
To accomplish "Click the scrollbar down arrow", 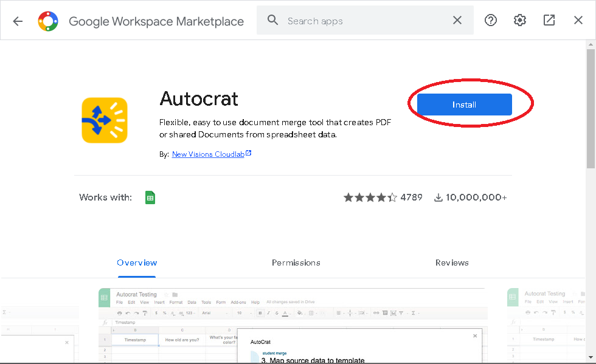I will [591, 357].
